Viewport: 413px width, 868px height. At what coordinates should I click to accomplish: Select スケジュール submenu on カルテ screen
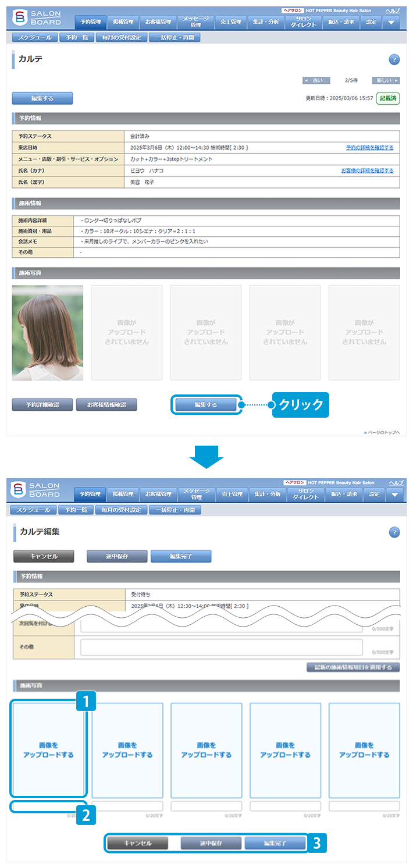click(x=34, y=37)
